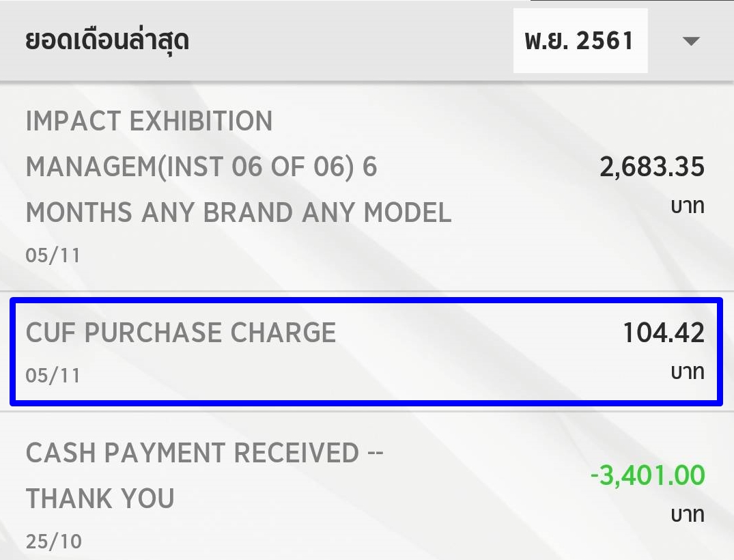The width and height of the screenshot is (734, 560).
Task: Tap the บาท label under 2,683.35
Action: coord(686,206)
